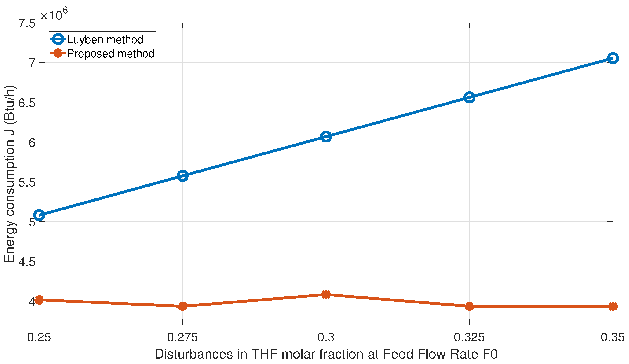Click the 7.5 y-axis tick label
Viewport: 629px width, 364px height.
27,23
